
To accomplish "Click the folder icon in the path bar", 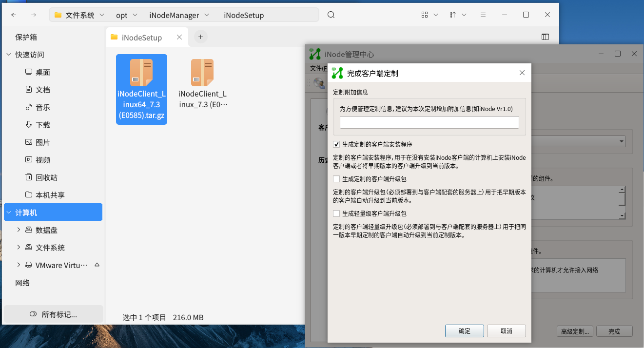I will 58,15.
